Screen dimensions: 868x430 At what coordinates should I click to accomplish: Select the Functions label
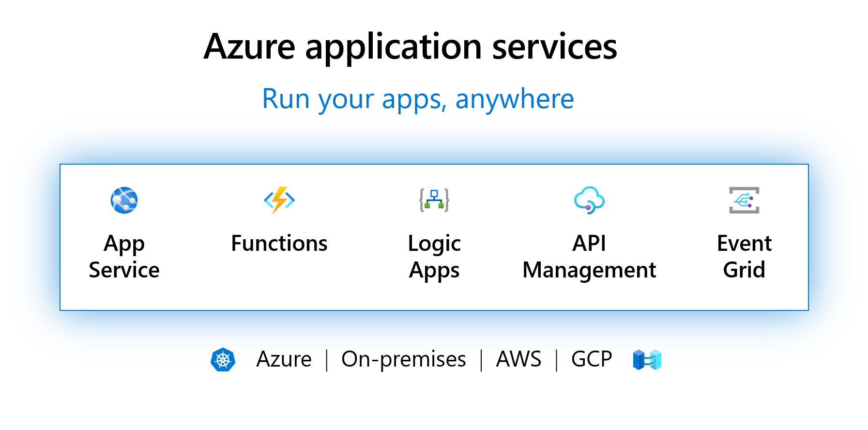(279, 244)
